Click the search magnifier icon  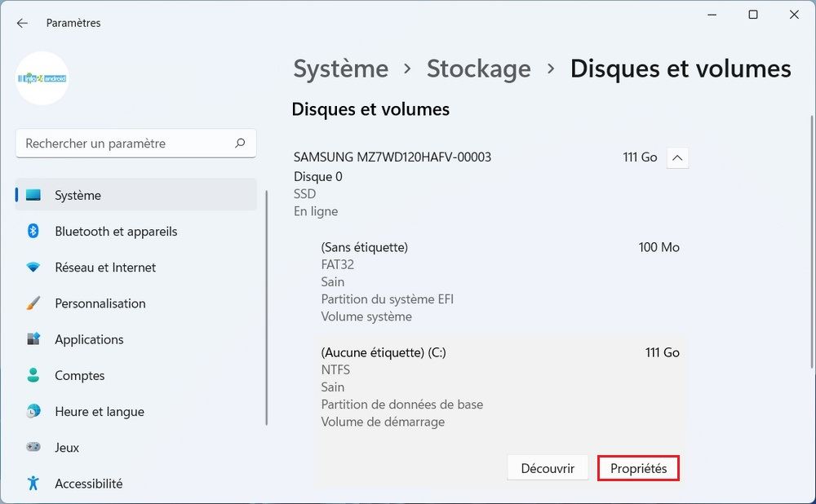pyautogui.click(x=240, y=144)
